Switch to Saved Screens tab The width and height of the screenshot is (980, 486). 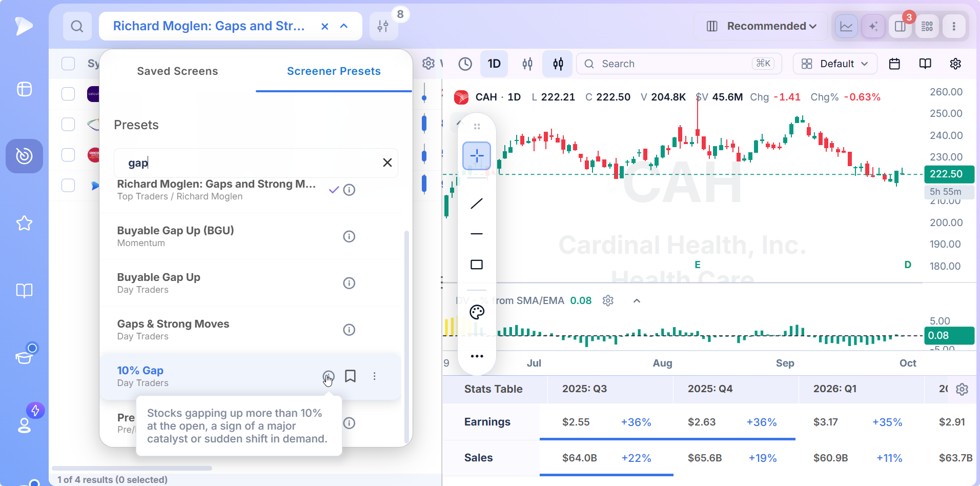pos(177,71)
